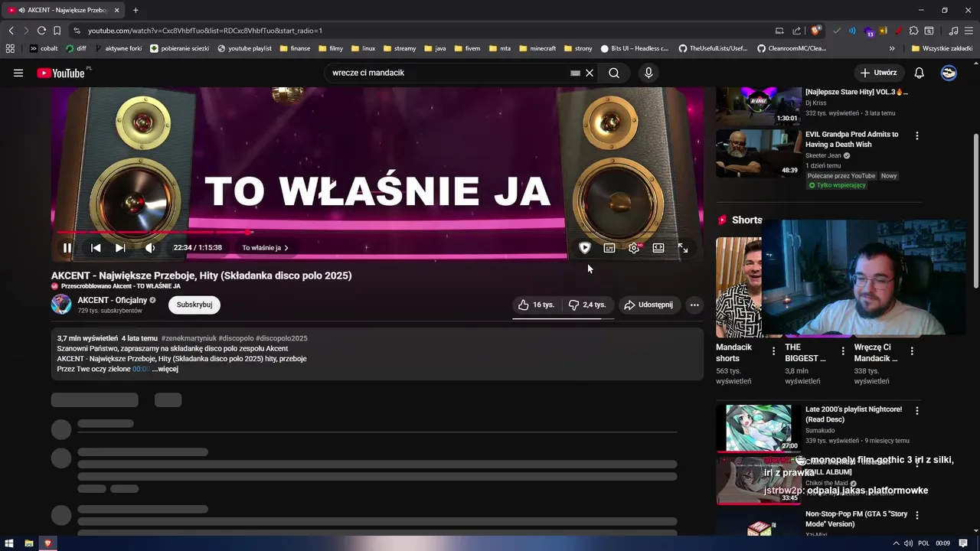980x551 pixels.
Task: Show hidden bookmarks with » chevron
Action: point(892,48)
